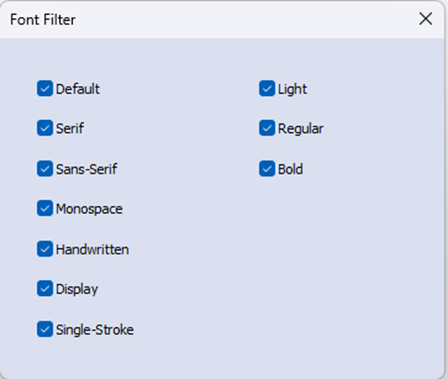Clear the Single-Stroke checkbox
Image resolution: width=448 pixels, height=379 pixels.
pos(45,329)
